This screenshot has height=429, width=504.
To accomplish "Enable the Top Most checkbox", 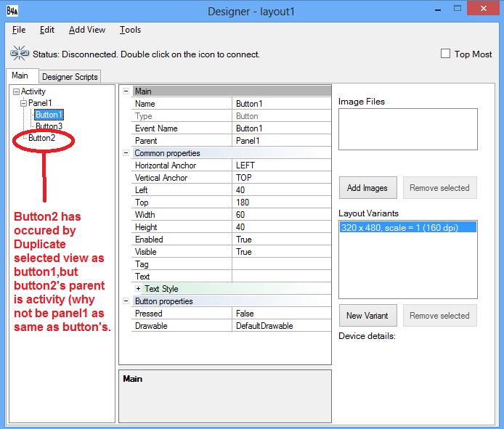I will pos(445,54).
